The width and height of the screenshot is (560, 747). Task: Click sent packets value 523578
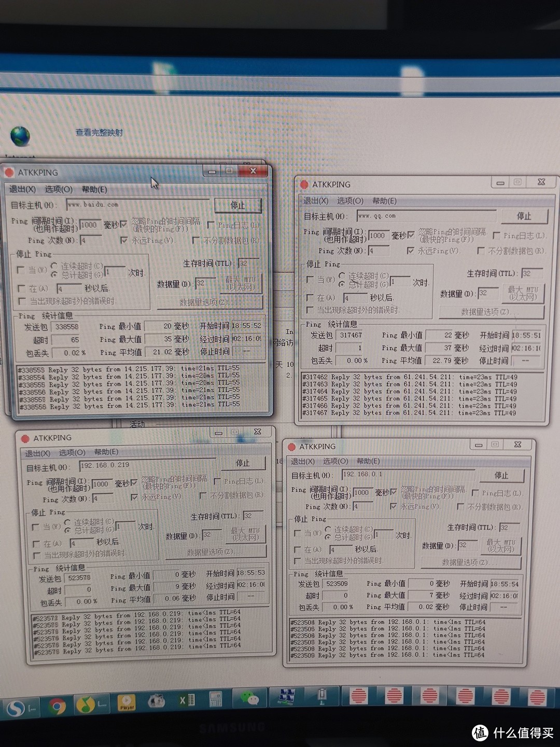79,577
